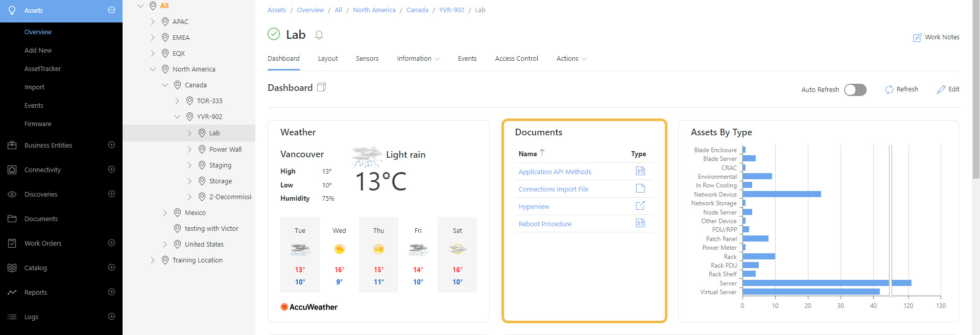Collapse the Assets section minus icon
Viewport: 980px width, 335px height.
(111, 10)
